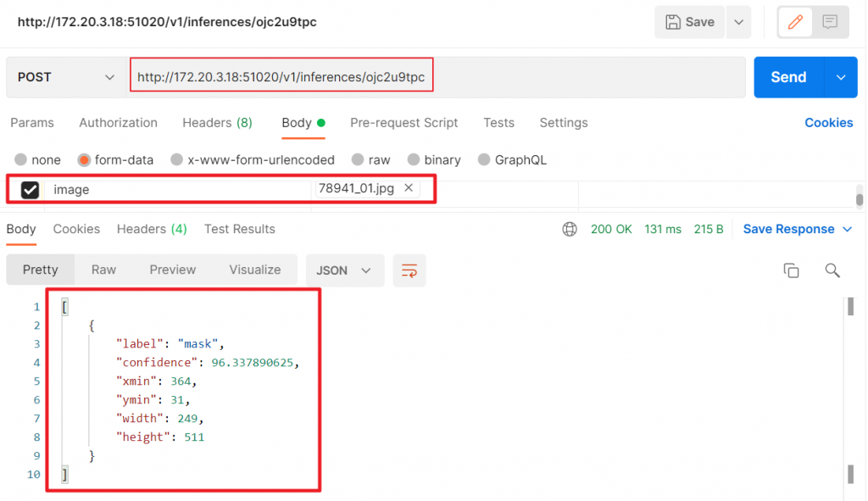Select the raw body radio button
The image size is (868, 501).
pos(358,160)
